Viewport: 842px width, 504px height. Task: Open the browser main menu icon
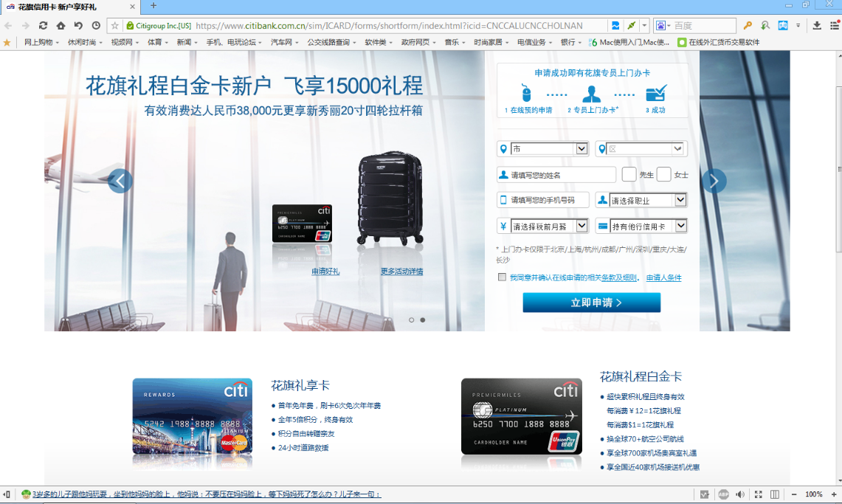click(x=835, y=26)
